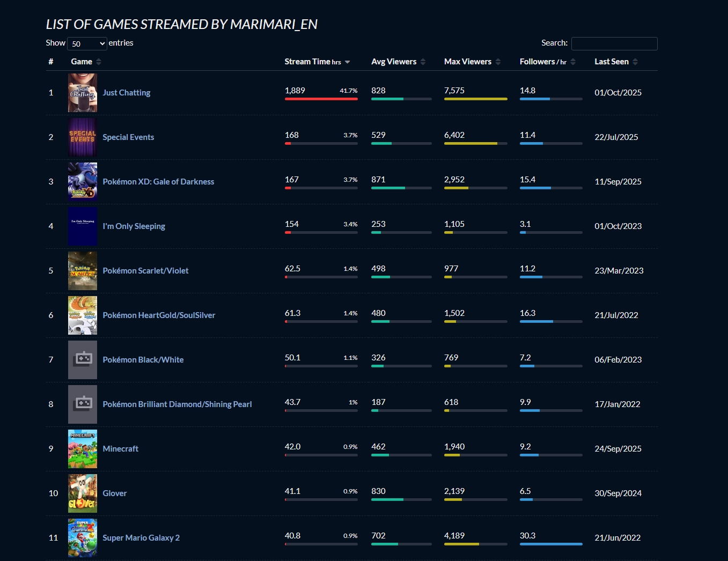Click the 871 avg viewers for Pokémon XD
Screen dimensions: 728x561
pyautogui.click(x=378, y=180)
